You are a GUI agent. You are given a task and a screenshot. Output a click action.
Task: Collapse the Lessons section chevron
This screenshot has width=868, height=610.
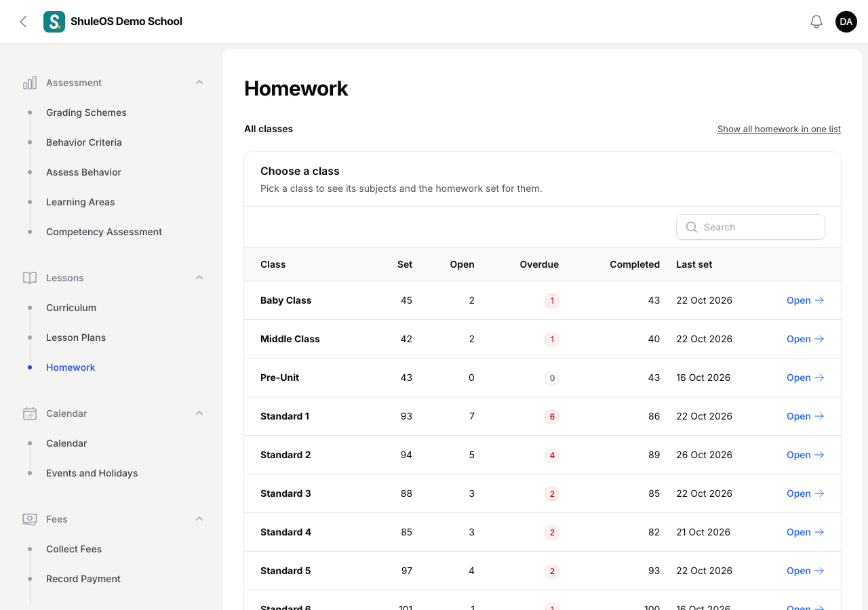pyautogui.click(x=199, y=278)
